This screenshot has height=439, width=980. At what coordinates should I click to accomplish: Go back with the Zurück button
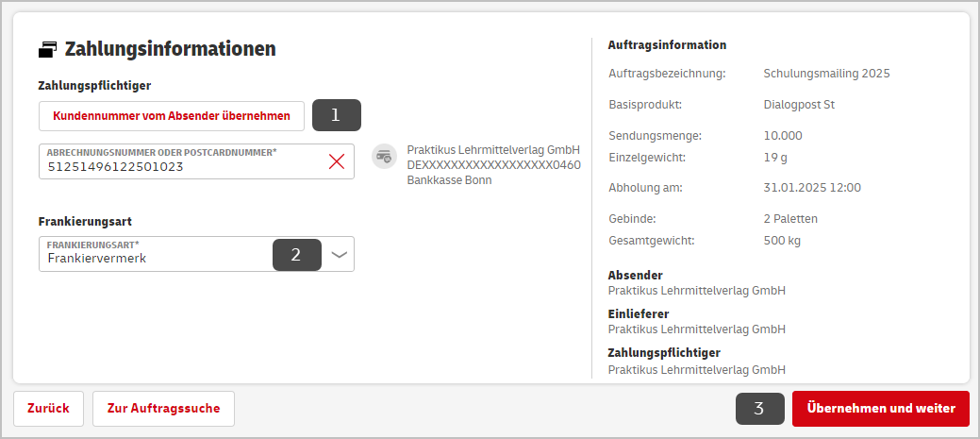(48, 409)
